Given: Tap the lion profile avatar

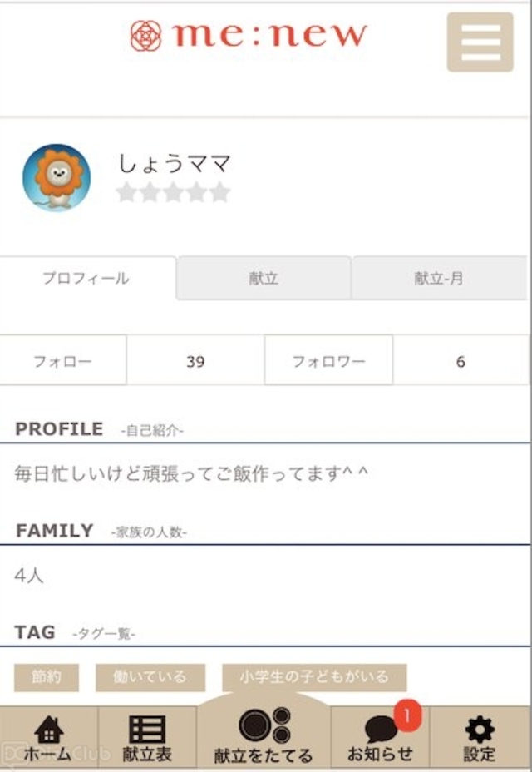Looking at the screenshot, I should click(57, 177).
